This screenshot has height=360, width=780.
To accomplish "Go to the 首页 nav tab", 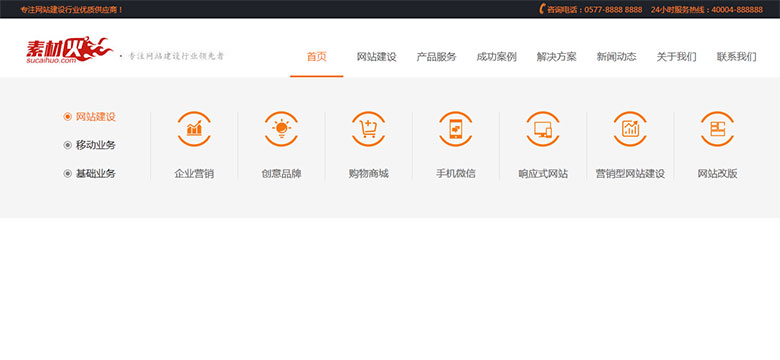I will click(x=316, y=57).
